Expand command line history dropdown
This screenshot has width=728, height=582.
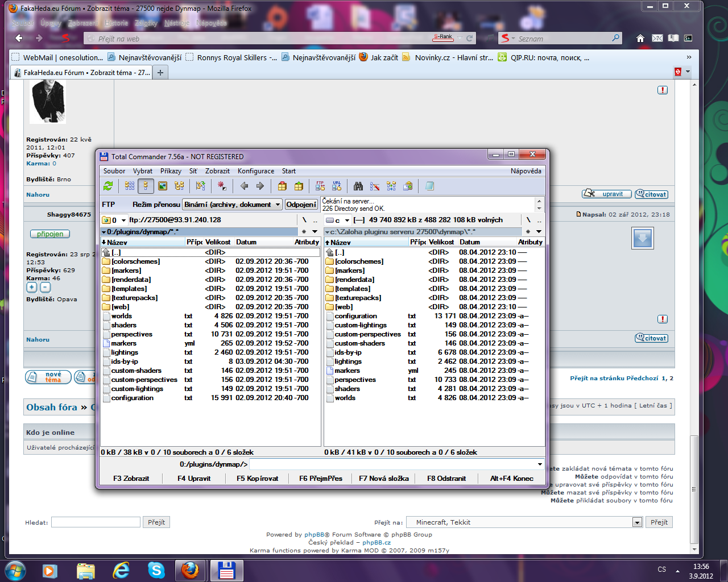[540, 464]
